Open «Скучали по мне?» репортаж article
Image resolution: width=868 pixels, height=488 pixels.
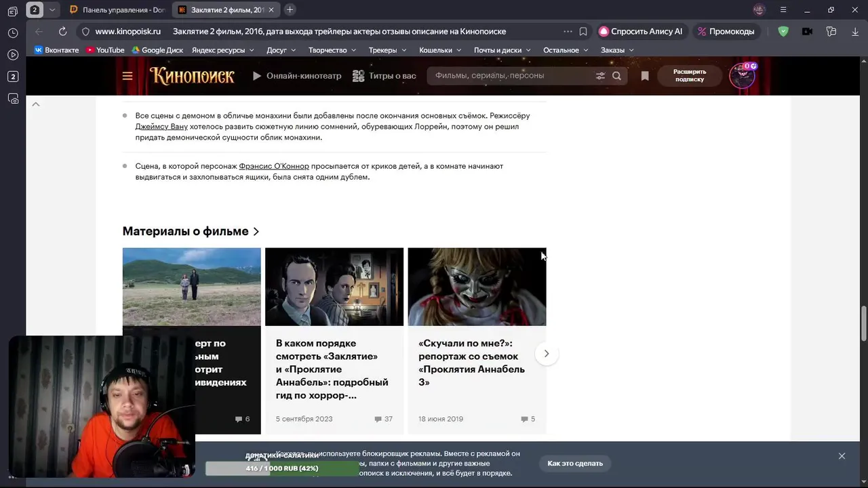point(472,363)
